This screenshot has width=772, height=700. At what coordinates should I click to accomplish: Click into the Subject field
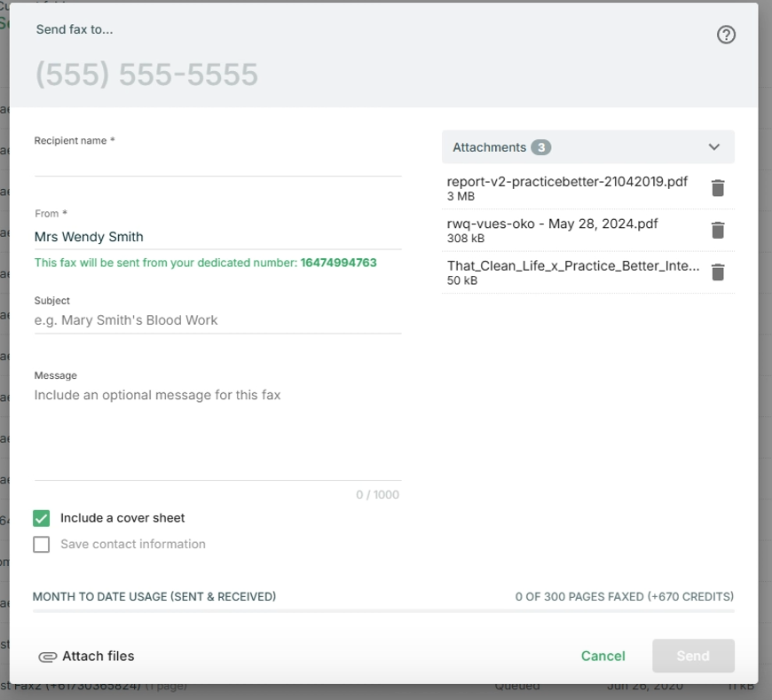pos(217,320)
